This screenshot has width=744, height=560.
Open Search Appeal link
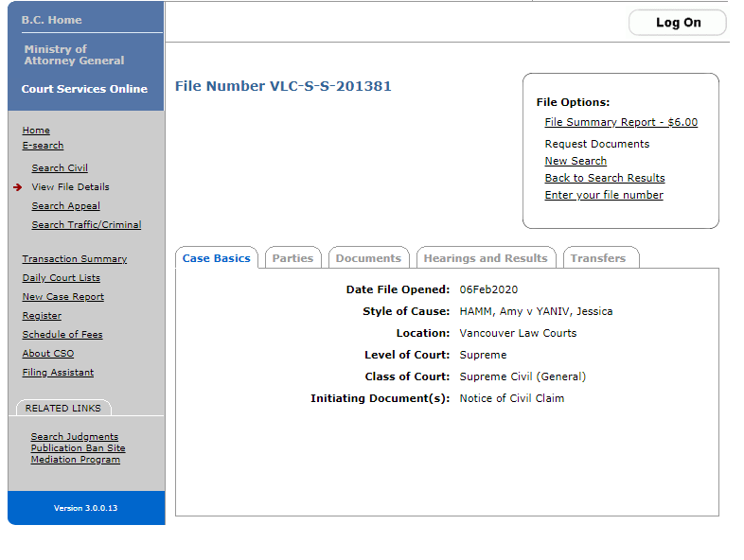point(66,206)
